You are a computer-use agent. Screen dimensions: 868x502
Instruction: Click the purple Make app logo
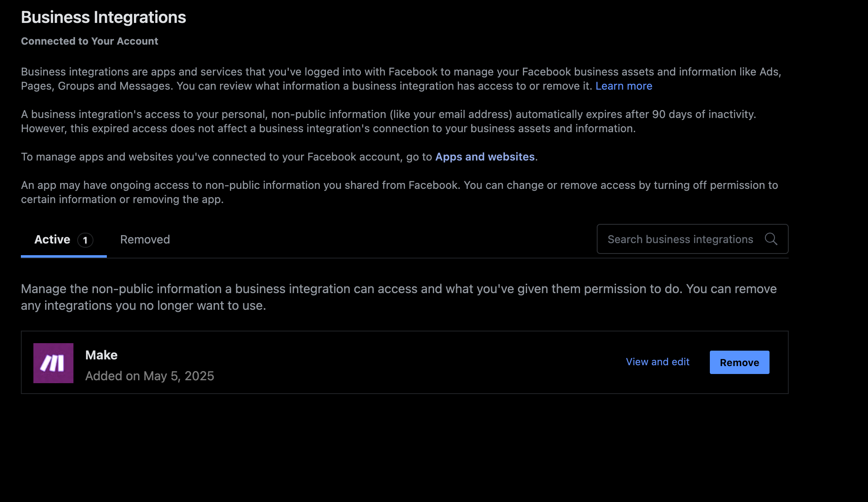click(x=53, y=363)
